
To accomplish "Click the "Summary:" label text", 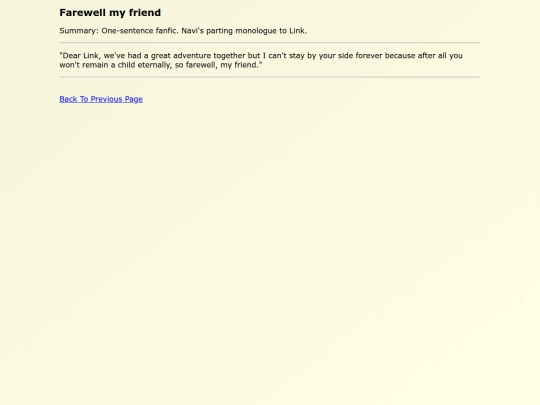I will click(x=79, y=31).
